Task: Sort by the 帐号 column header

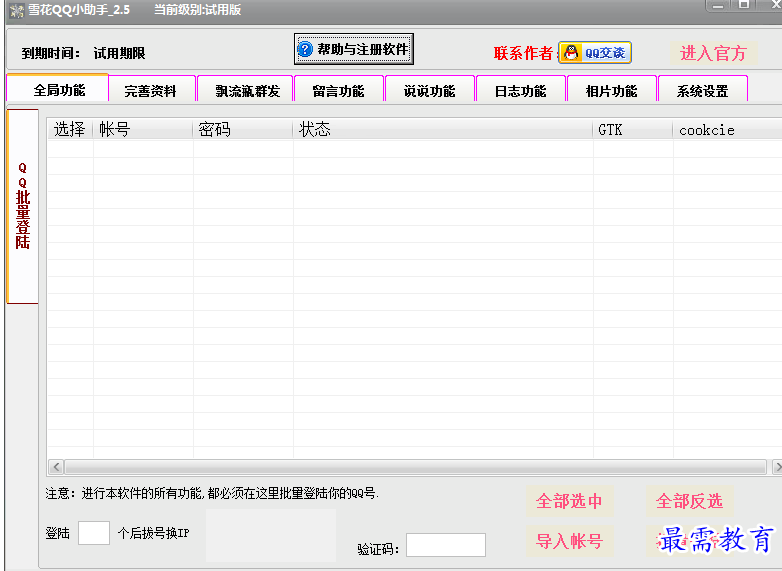Action: pos(143,130)
